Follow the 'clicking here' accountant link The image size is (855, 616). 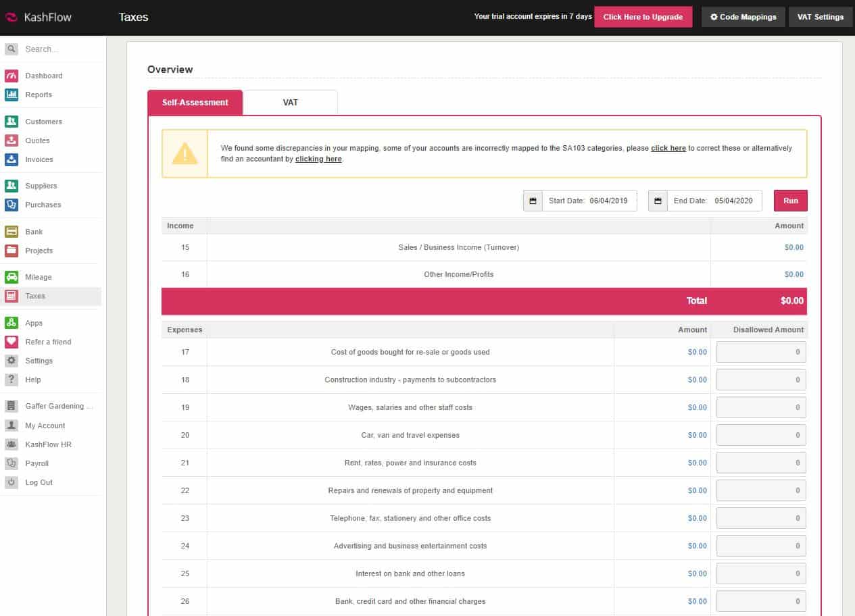tap(318, 159)
